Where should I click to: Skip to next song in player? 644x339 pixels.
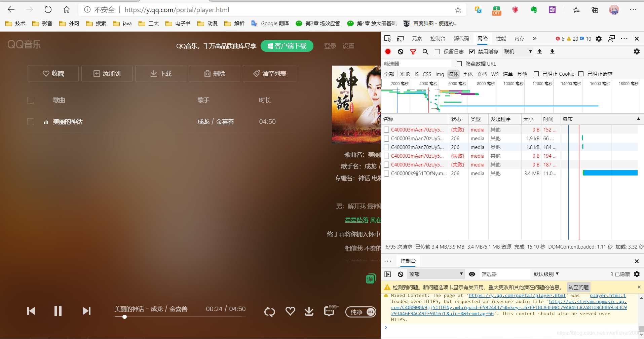(86, 311)
